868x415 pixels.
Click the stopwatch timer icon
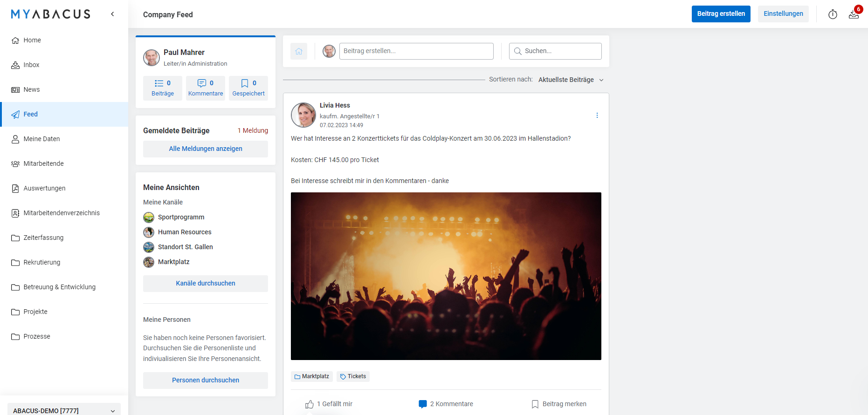coord(833,14)
